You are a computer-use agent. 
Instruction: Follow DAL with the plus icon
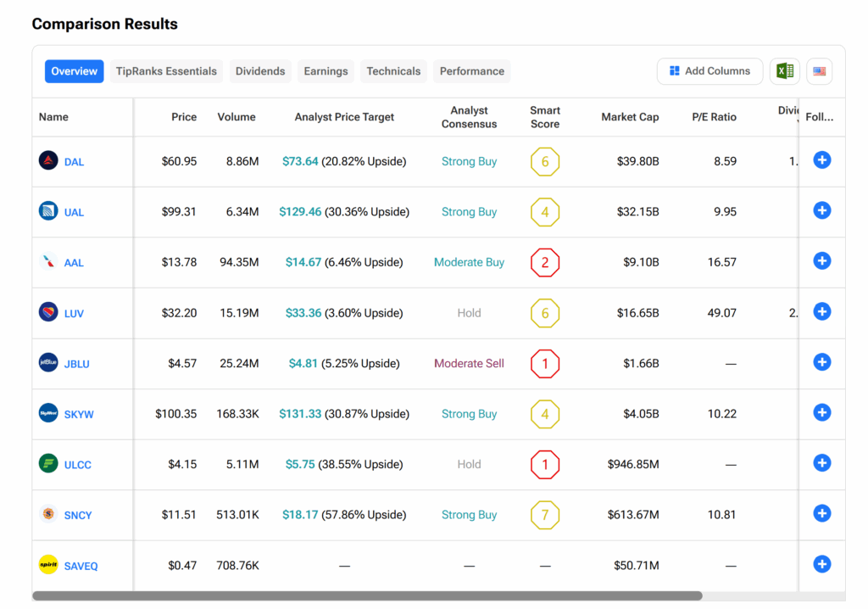821,159
